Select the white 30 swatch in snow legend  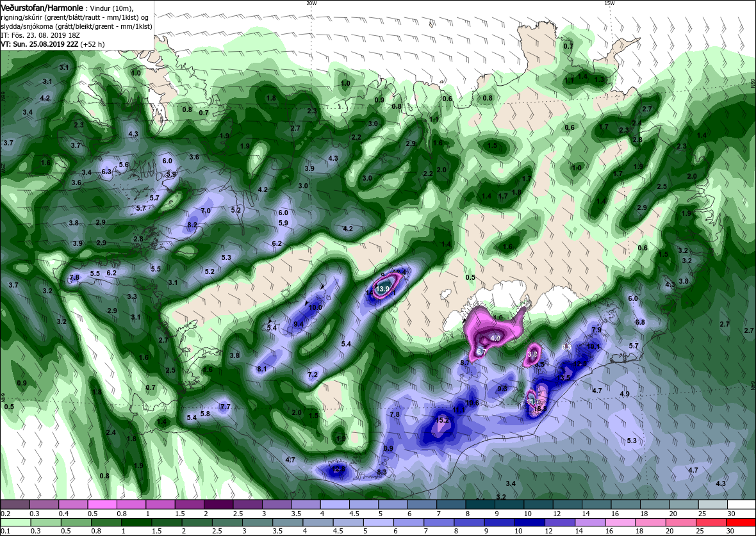[741, 505]
